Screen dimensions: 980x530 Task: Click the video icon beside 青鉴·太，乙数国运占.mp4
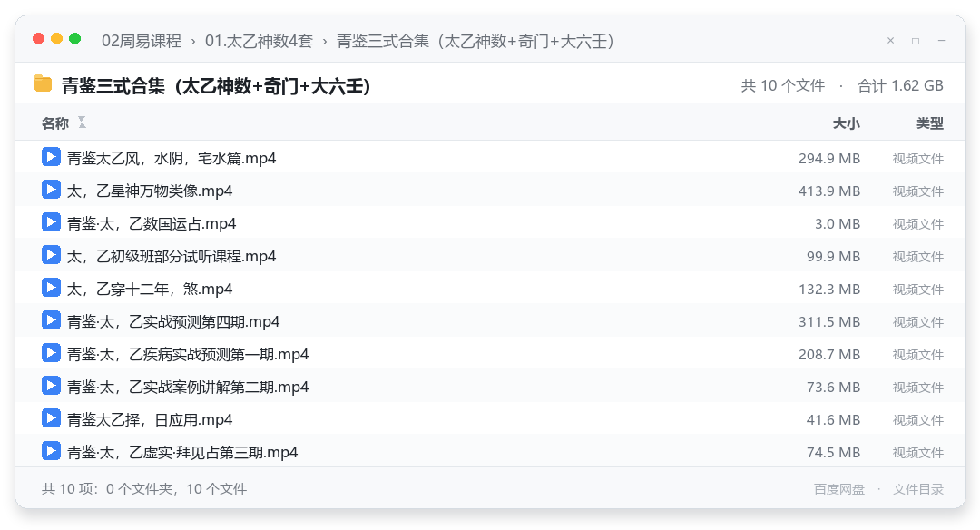coord(51,221)
